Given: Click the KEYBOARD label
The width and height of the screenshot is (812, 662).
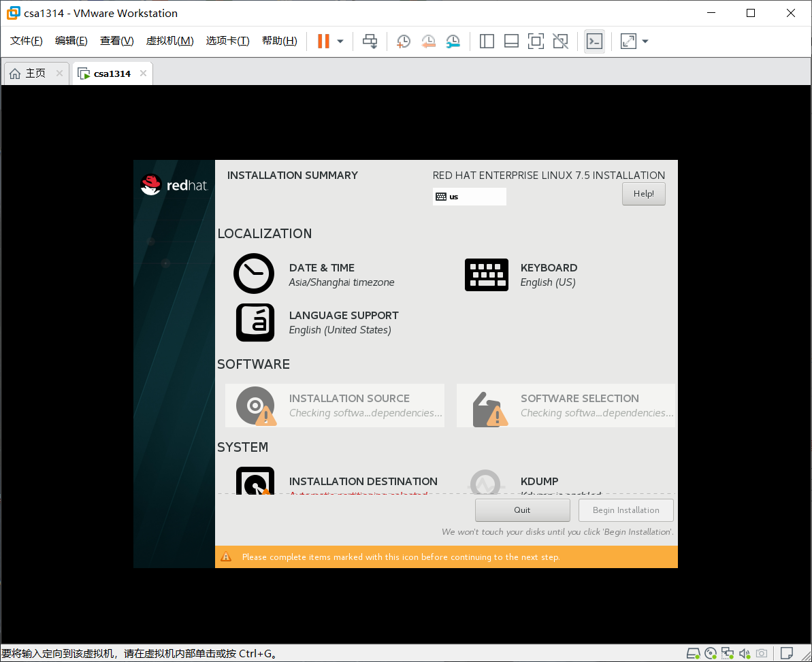Looking at the screenshot, I should 549,267.
